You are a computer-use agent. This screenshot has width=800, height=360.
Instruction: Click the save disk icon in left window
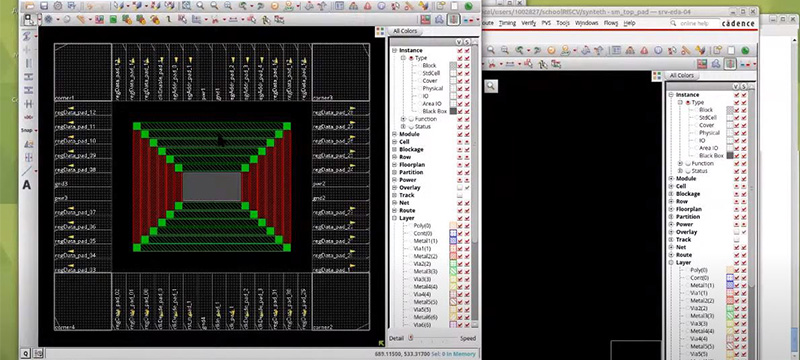coord(44,6)
